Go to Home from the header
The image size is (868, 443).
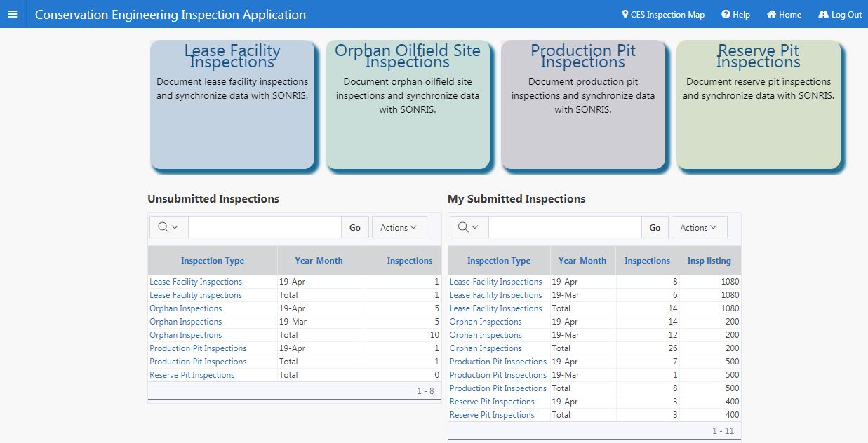coord(784,15)
